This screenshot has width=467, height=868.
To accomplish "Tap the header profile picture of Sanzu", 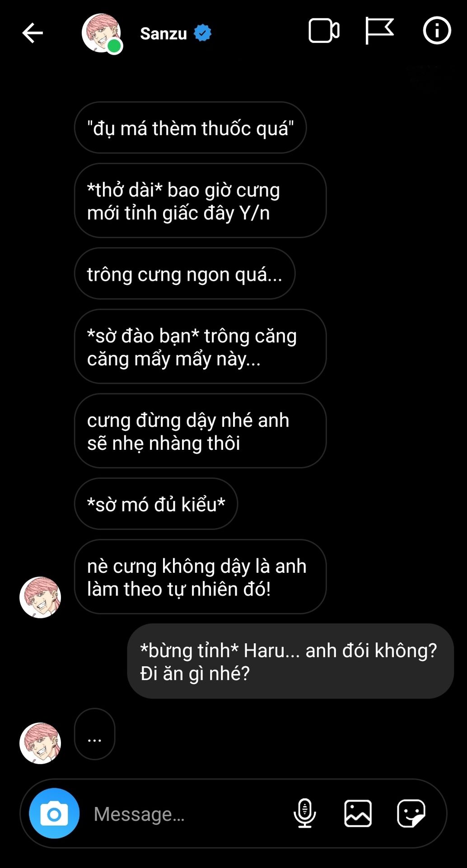I will coord(102,33).
